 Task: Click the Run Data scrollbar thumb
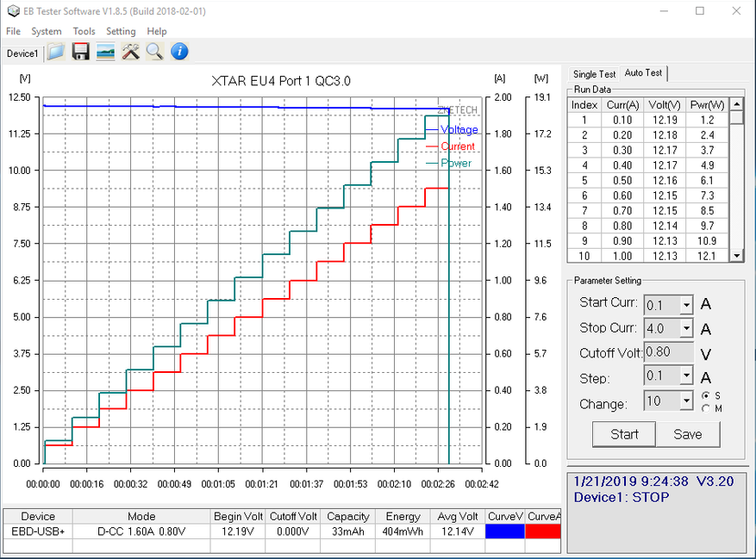pos(736,118)
